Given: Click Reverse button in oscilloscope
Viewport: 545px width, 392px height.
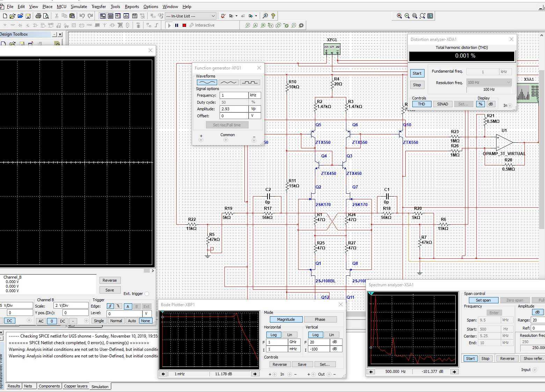Looking at the screenshot, I should click(x=110, y=280).
